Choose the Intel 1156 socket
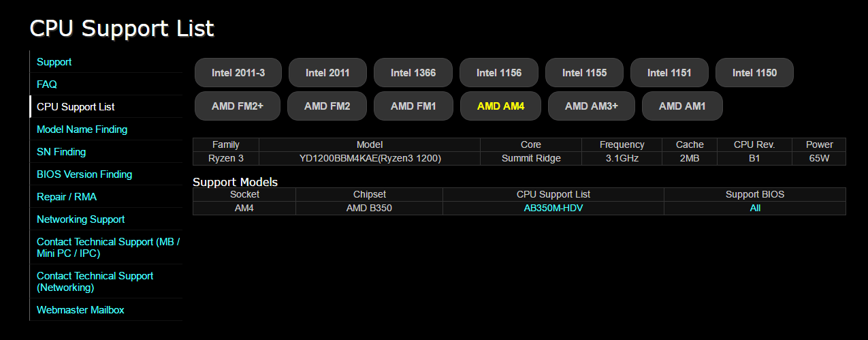The height and width of the screenshot is (340, 868). click(x=499, y=72)
